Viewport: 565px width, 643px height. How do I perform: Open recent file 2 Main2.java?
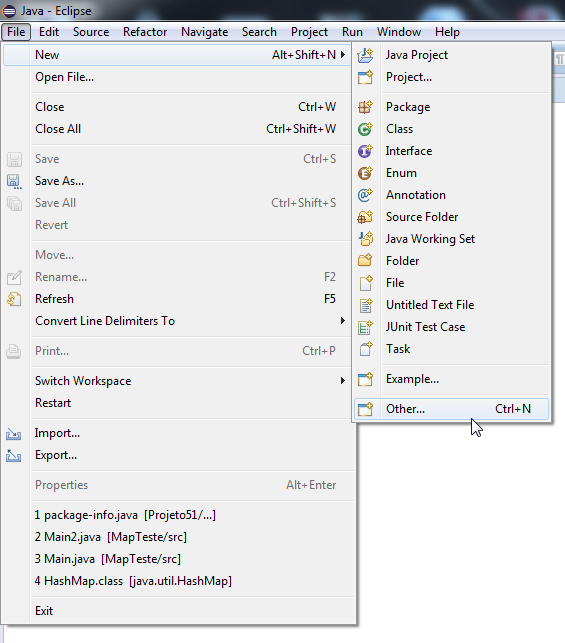(179, 537)
